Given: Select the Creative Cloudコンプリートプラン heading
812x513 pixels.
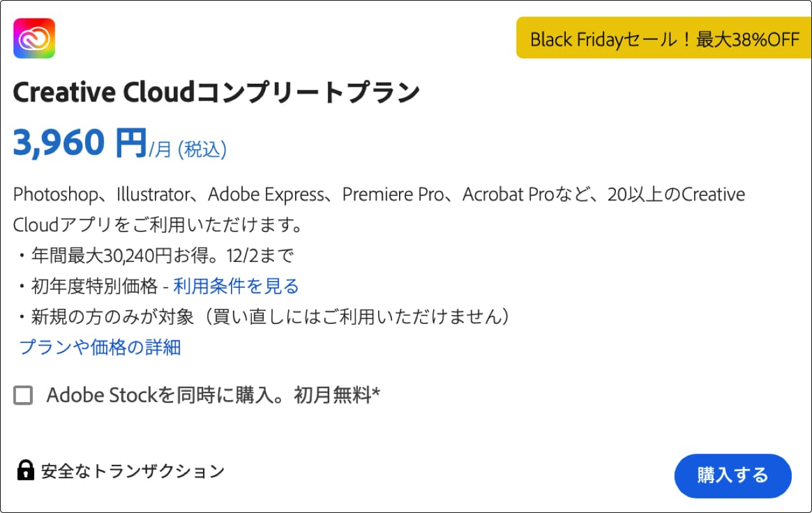Looking at the screenshot, I should tap(216, 93).
